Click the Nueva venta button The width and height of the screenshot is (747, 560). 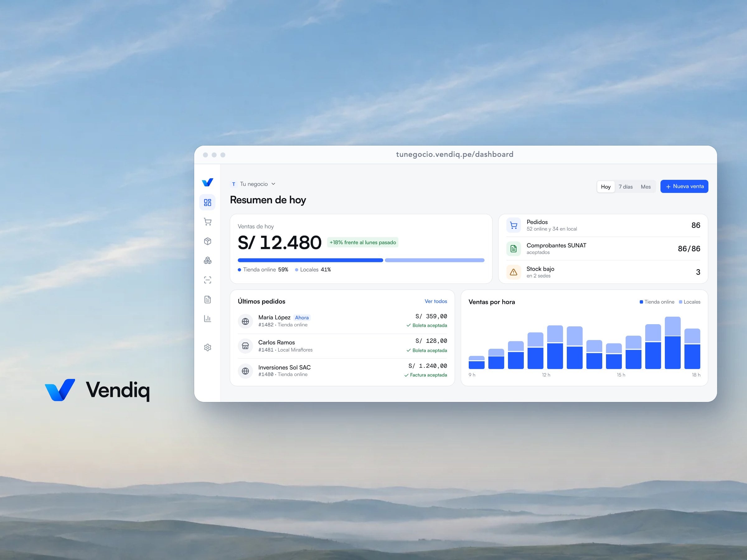(684, 186)
